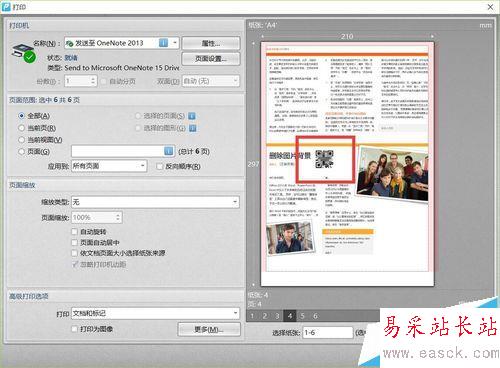Click the pages range input field
Image resolution: width=500 pixels, height=368 pixels.
tap(122, 151)
